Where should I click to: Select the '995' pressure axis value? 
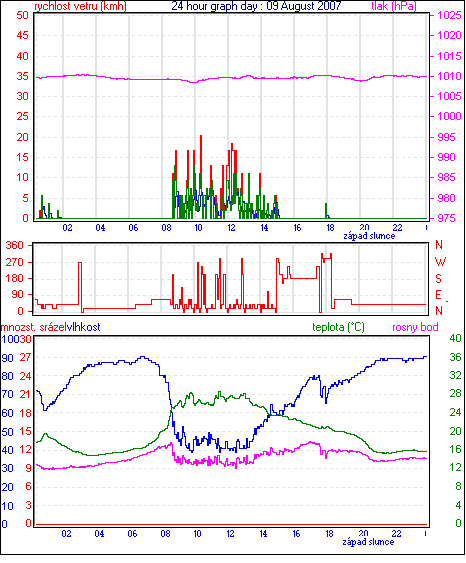[446, 137]
